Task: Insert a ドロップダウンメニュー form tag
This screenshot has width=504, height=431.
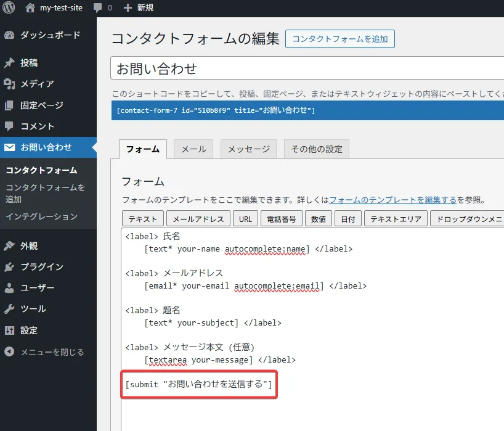Action: coord(467,219)
